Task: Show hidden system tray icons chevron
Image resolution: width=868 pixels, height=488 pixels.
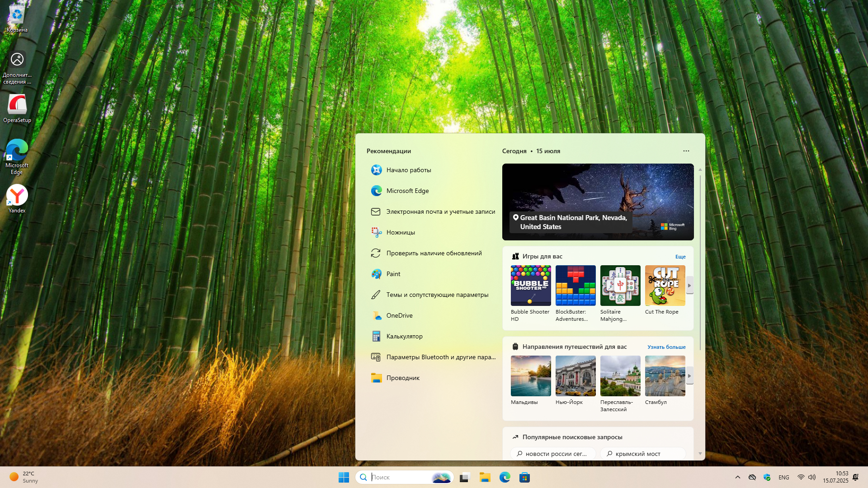Action: (x=737, y=477)
